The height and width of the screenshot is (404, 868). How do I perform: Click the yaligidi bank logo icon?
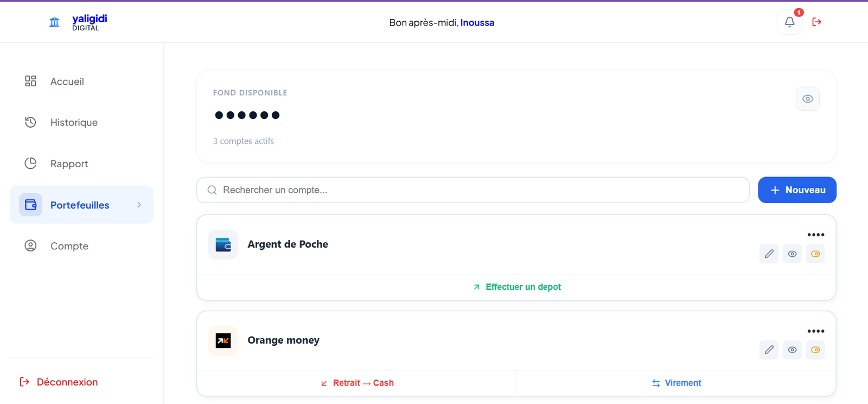[x=54, y=22]
